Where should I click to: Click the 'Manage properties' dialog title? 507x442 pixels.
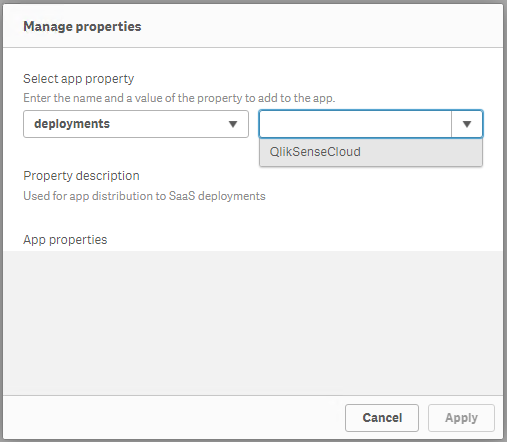[x=82, y=26]
